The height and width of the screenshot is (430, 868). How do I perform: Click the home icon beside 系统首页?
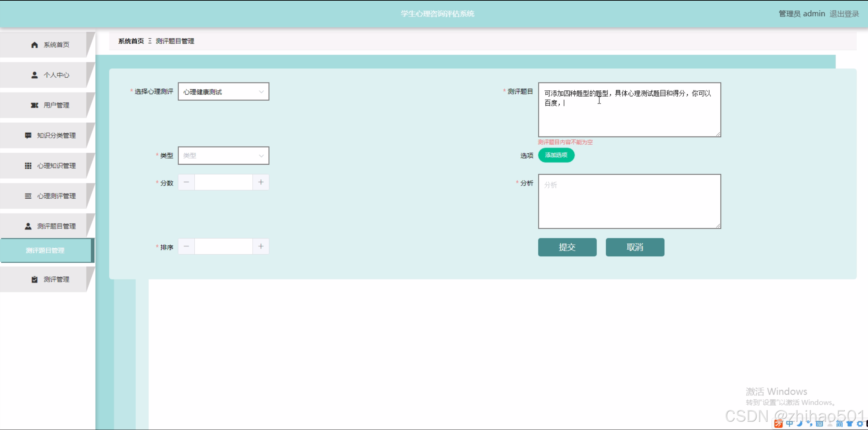pos(34,45)
